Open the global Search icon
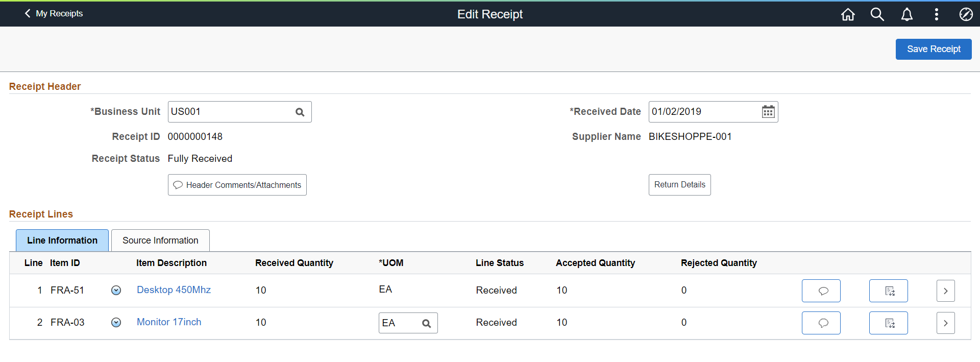This screenshot has width=980, height=362. pyautogui.click(x=877, y=14)
